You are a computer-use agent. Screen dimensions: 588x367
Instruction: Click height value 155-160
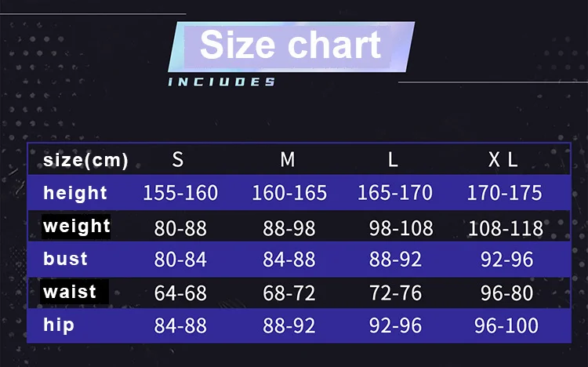[x=180, y=193]
